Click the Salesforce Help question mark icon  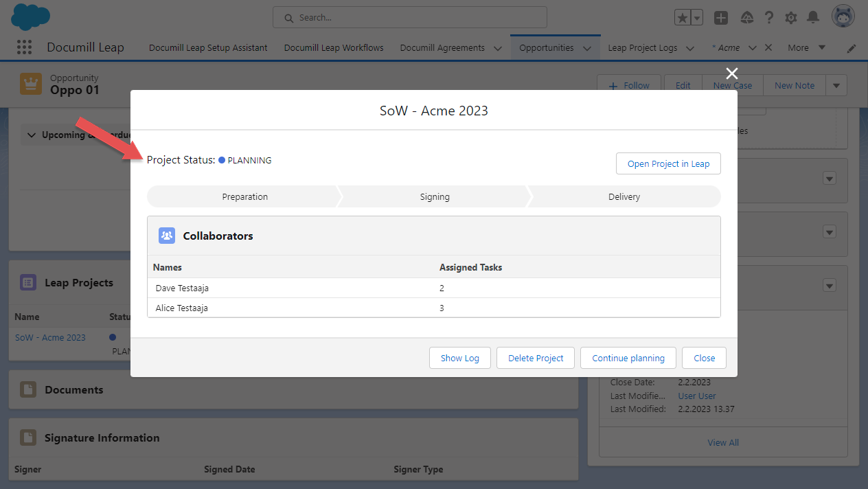[768, 17]
